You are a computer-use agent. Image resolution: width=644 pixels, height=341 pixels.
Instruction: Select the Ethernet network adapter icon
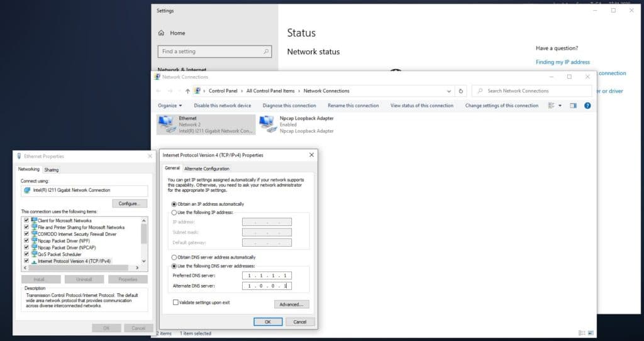(167, 123)
